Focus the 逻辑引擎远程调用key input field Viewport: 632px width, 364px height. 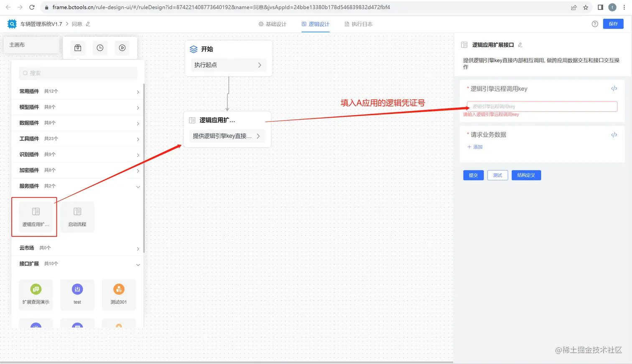(x=542, y=106)
